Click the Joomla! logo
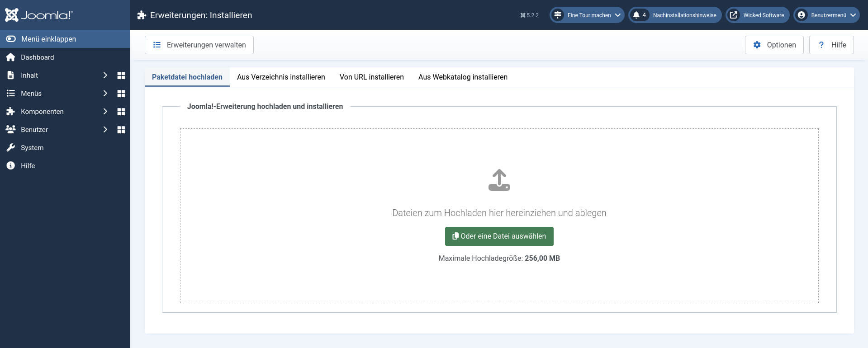 39,15
